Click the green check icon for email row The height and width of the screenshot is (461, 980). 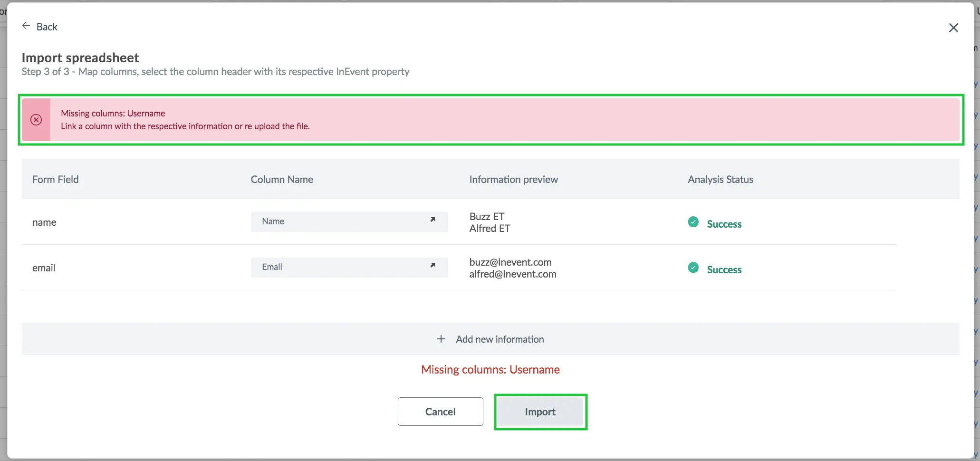tap(693, 268)
